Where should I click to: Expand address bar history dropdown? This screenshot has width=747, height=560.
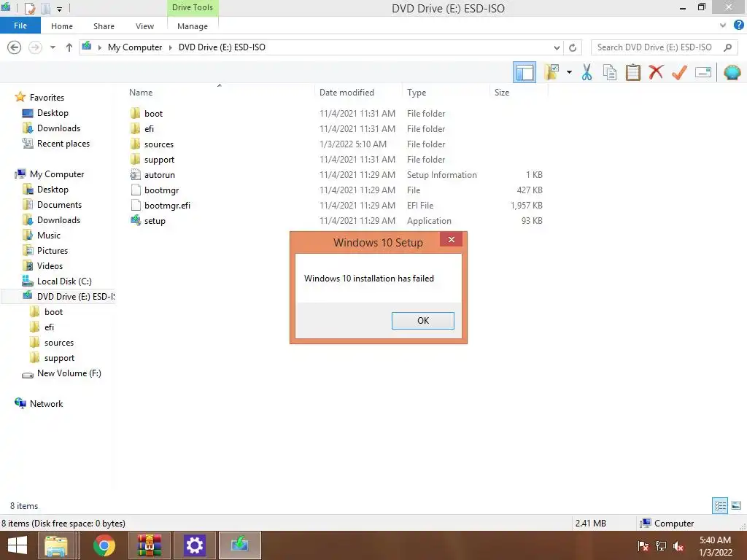coord(557,47)
